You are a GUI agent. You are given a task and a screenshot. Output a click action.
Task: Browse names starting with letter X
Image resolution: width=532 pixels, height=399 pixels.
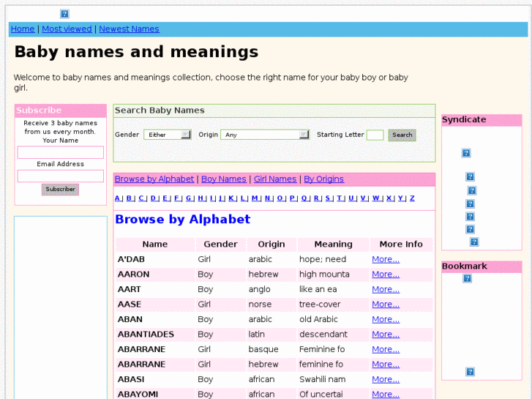coord(389,198)
